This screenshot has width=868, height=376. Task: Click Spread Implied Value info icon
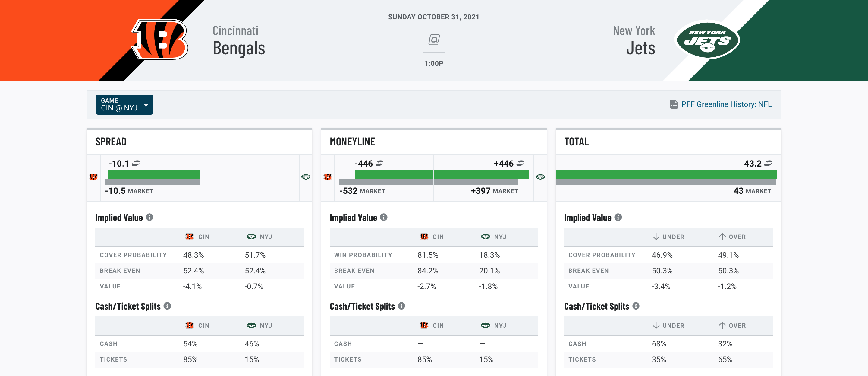click(x=149, y=217)
